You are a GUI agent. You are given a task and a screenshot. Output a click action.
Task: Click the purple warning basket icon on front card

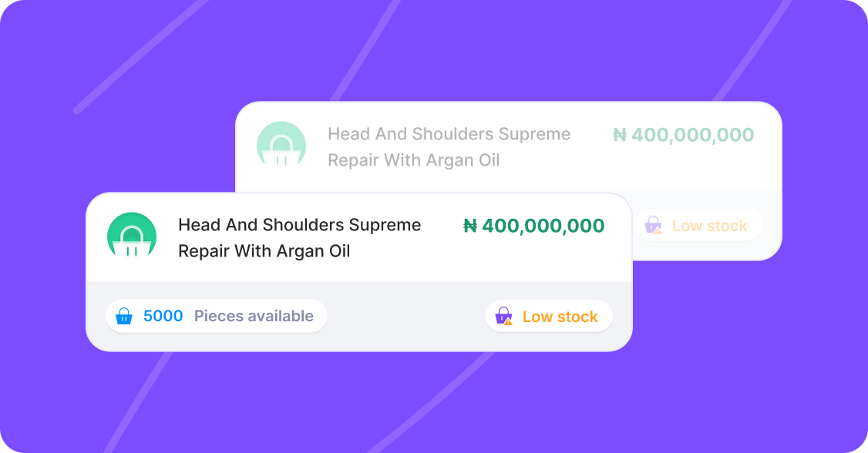pos(503,316)
